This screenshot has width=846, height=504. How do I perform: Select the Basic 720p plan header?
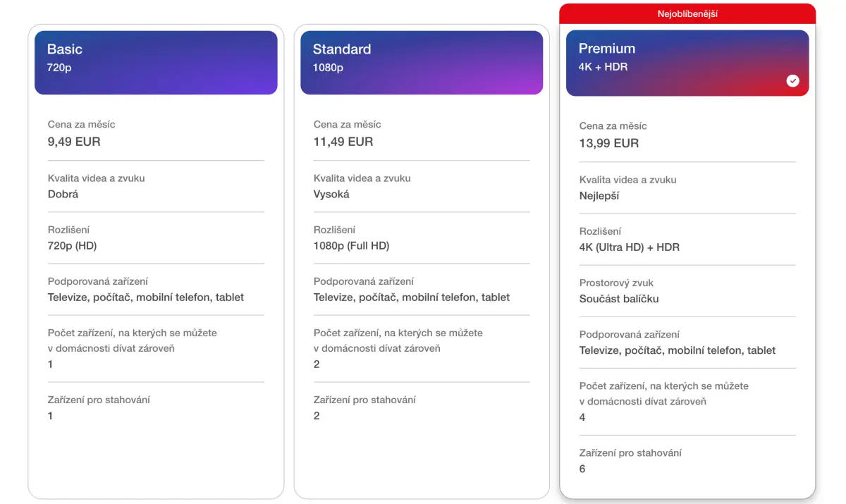[x=156, y=63]
